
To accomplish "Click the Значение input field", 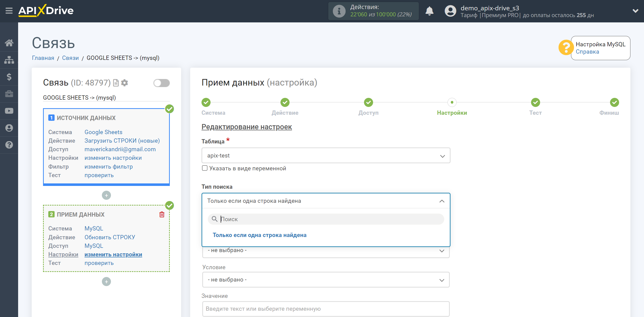I will click(x=326, y=309).
